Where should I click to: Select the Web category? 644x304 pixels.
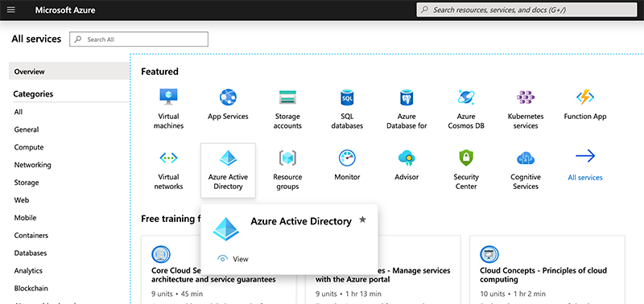[x=22, y=200]
